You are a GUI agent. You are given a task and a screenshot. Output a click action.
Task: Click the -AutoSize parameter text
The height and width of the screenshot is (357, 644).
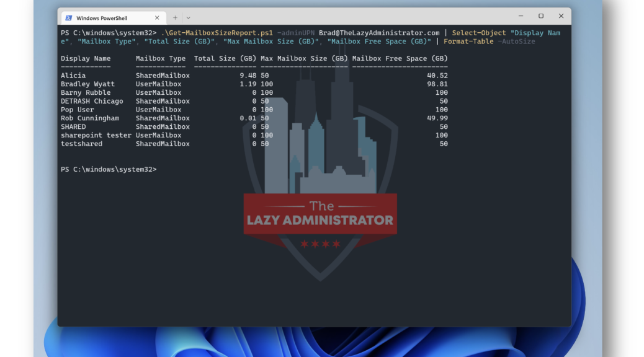click(x=516, y=42)
